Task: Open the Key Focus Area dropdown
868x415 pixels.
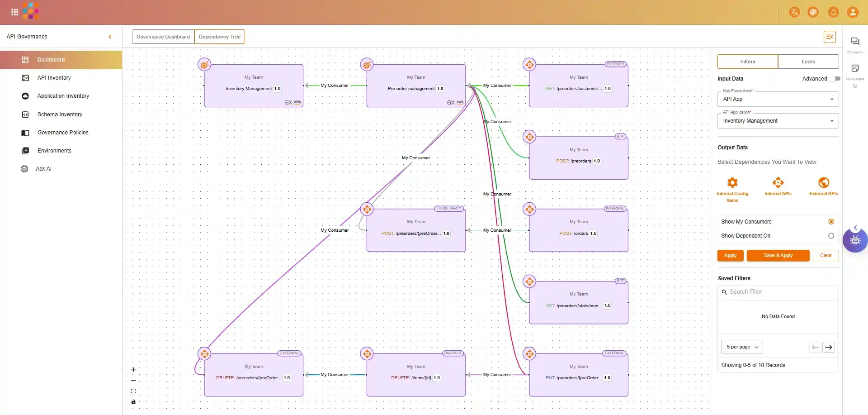Action: 778,99
